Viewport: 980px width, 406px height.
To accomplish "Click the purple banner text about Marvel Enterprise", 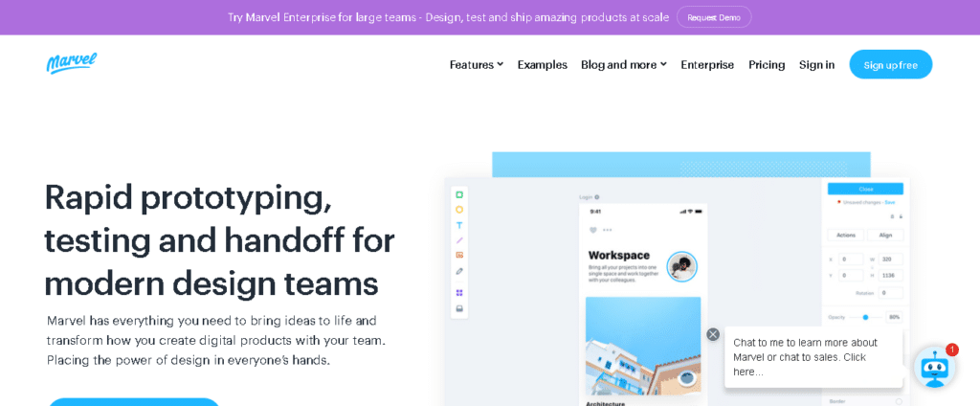I will (x=449, y=17).
